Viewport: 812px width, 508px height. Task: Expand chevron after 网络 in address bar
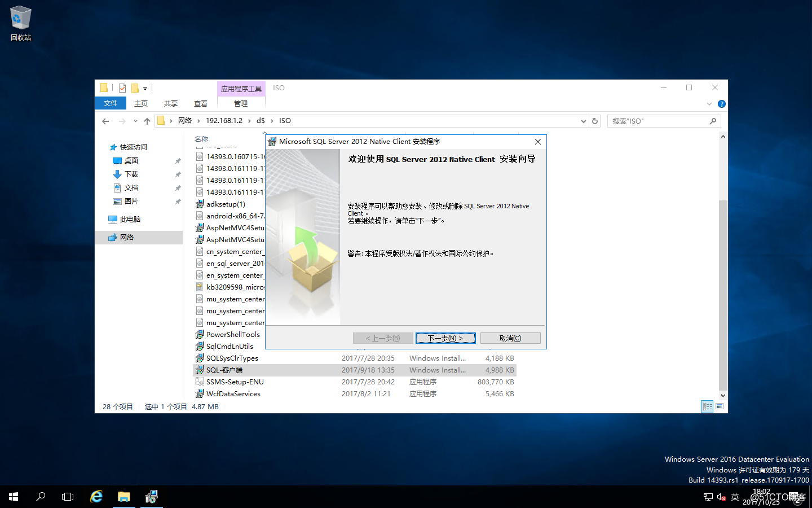tap(198, 121)
